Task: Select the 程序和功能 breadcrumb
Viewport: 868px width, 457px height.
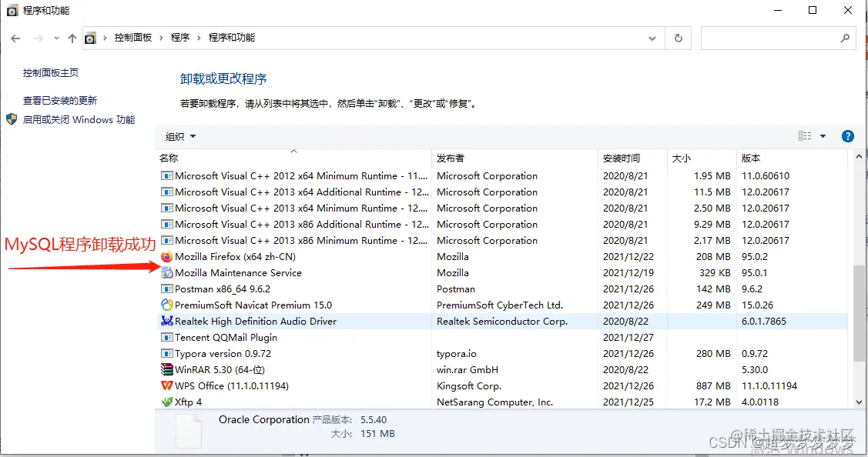Action: [x=231, y=38]
